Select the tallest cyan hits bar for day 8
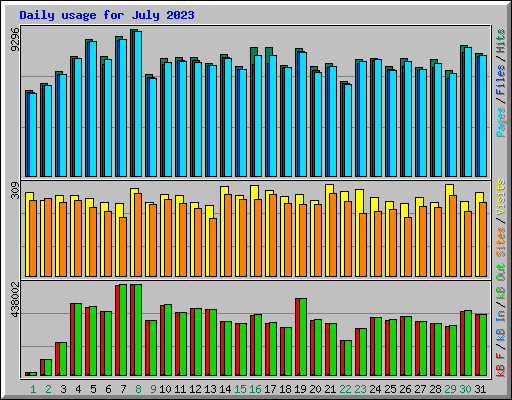Image resolution: width=512 pixels, height=400 pixels. [138, 104]
